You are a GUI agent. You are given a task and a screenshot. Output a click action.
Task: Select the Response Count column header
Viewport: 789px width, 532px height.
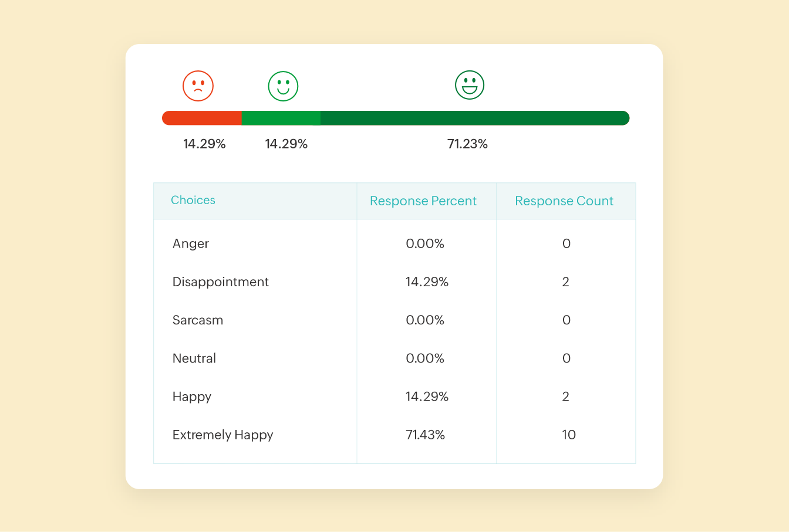(564, 201)
